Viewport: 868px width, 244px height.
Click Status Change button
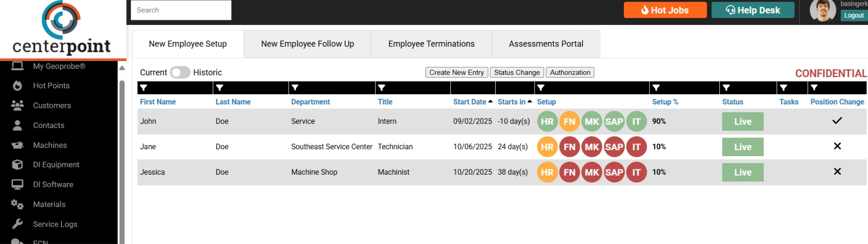517,72
